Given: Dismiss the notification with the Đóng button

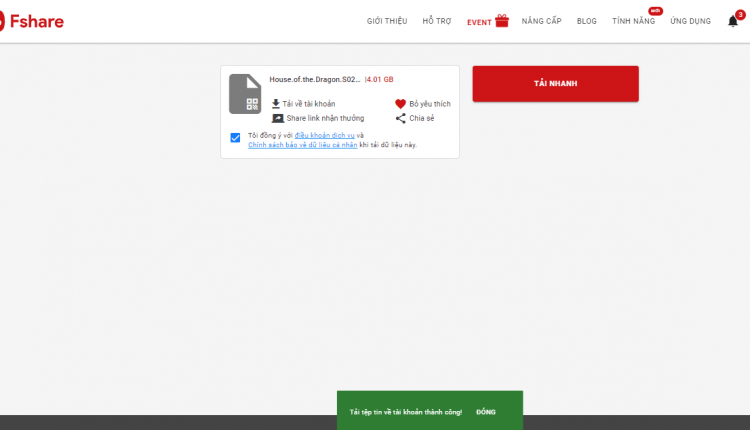Looking at the screenshot, I should [485, 412].
